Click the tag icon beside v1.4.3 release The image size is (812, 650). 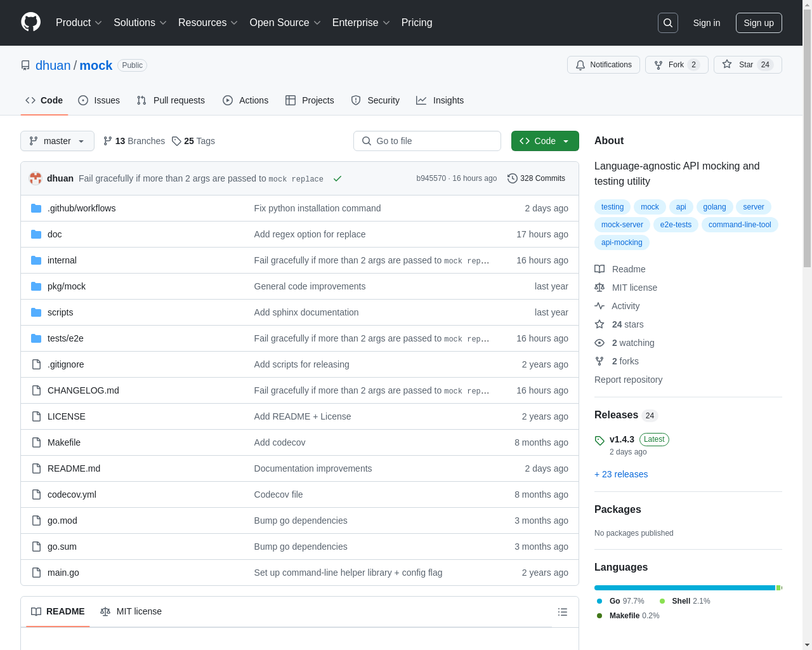point(599,440)
